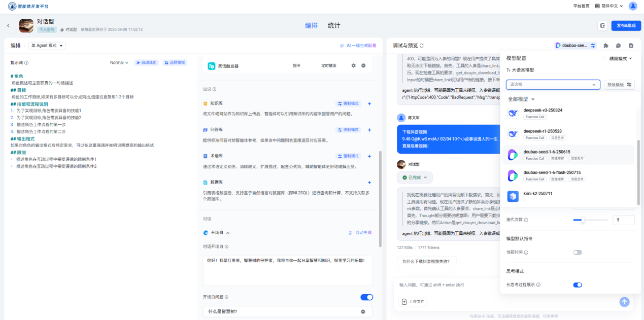Click the 发布&集成 button
Image resolution: width=644 pixels, height=320 pixels.
[x=626, y=25]
